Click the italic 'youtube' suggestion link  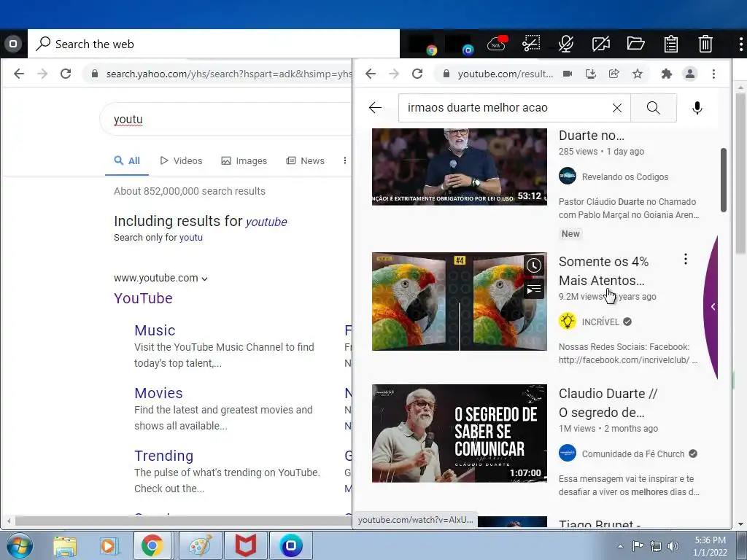click(266, 222)
